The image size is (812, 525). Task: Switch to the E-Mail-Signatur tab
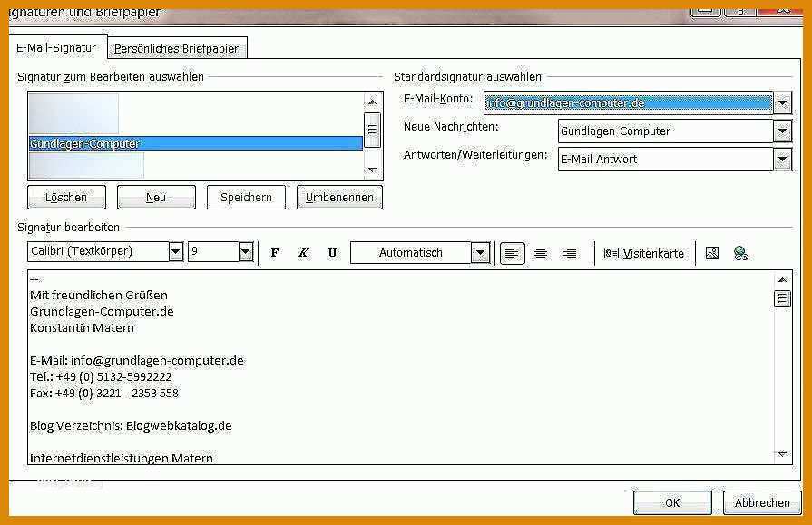56,48
